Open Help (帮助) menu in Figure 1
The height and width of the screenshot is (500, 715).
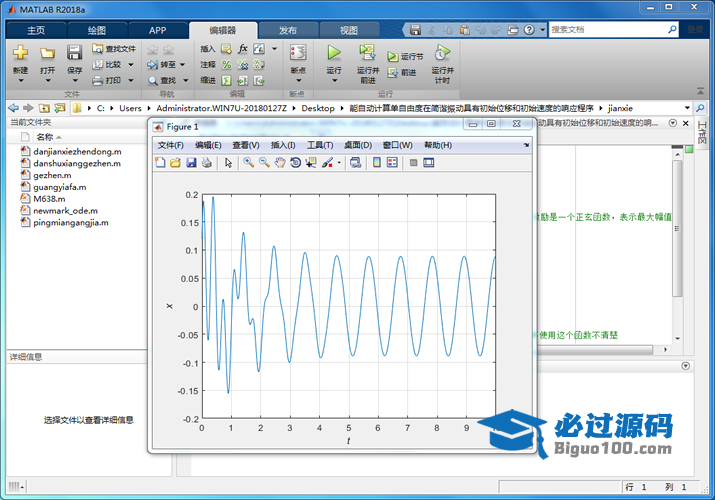[x=438, y=145]
